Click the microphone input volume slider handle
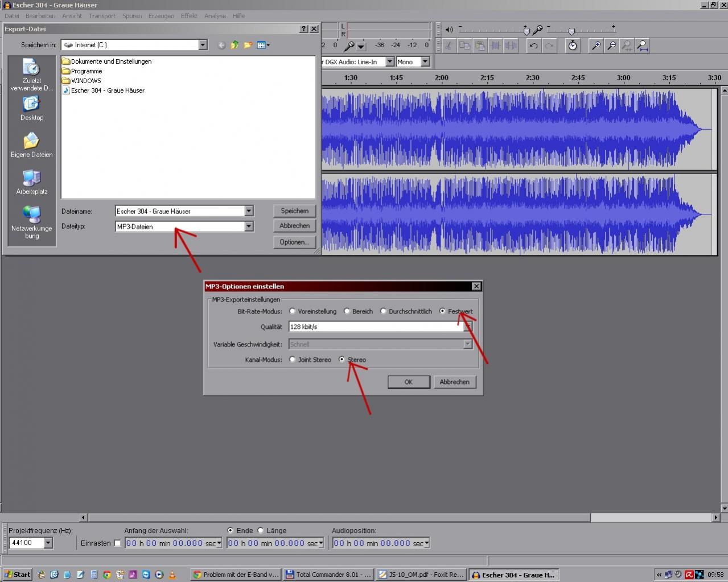728x582 pixels. 571,31
